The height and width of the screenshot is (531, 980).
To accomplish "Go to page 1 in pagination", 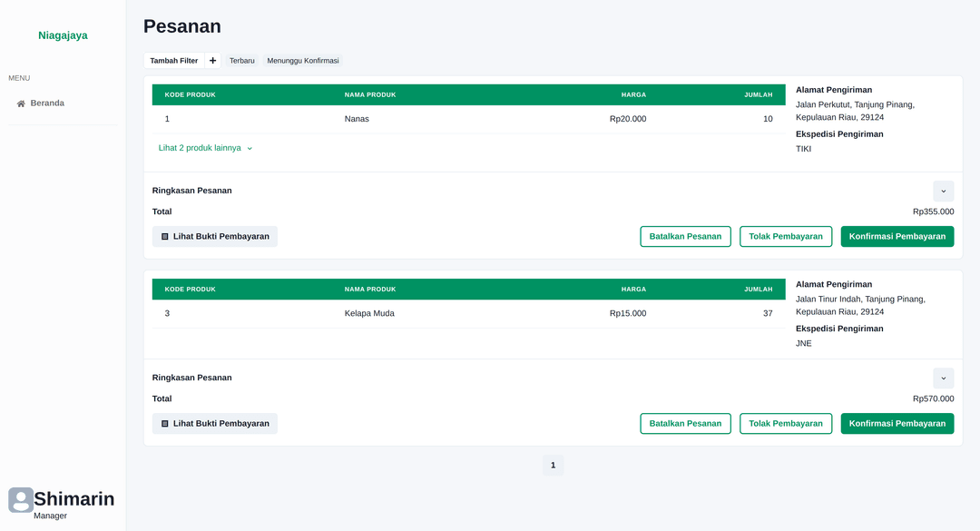I will pos(553,466).
